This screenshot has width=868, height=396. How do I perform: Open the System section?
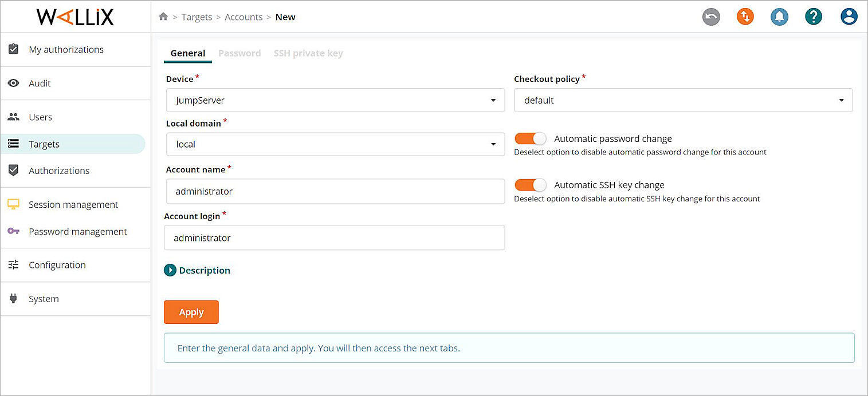point(44,298)
